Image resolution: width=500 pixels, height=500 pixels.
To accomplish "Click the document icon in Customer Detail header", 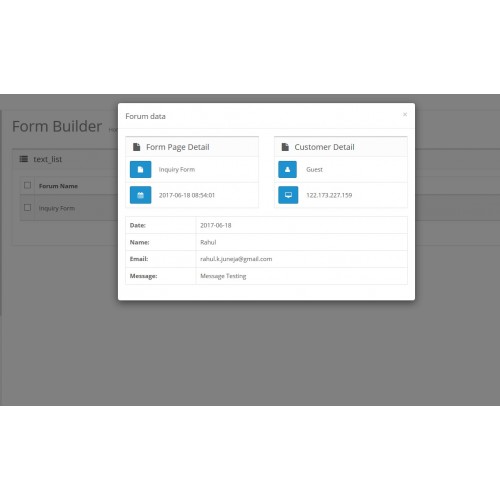I will pos(285,147).
